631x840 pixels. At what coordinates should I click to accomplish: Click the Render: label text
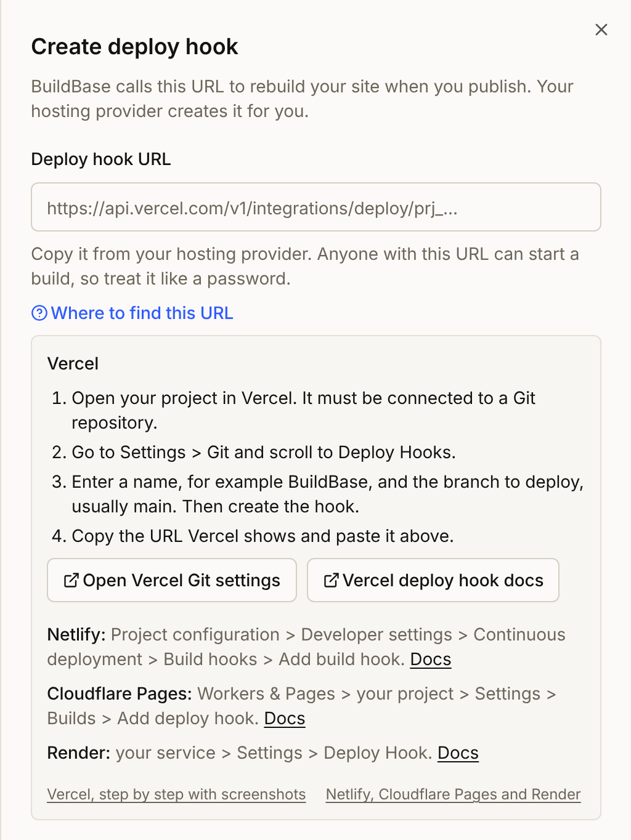[79, 753]
